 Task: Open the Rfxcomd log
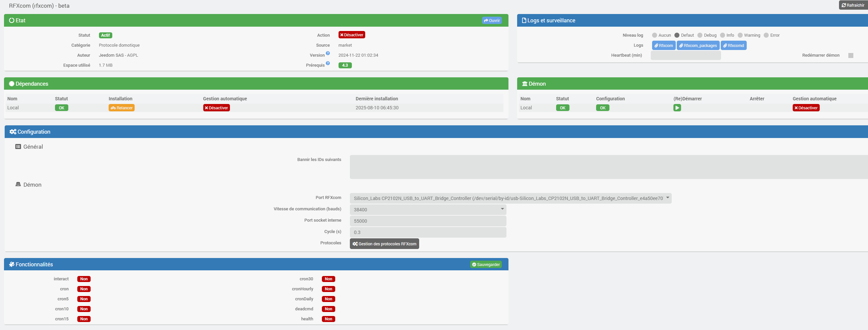[x=734, y=46]
